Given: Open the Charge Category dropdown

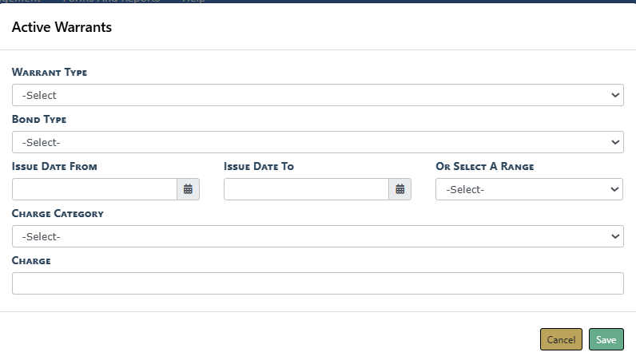Looking at the screenshot, I should click(317, 236).
